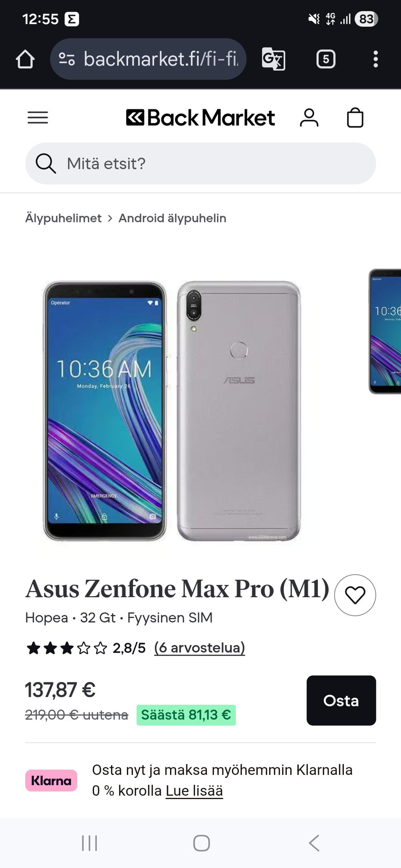Focus the 'Mitä etsit?' search field
The width and height of the screenshot is (401, 868).
click(200, 164)
